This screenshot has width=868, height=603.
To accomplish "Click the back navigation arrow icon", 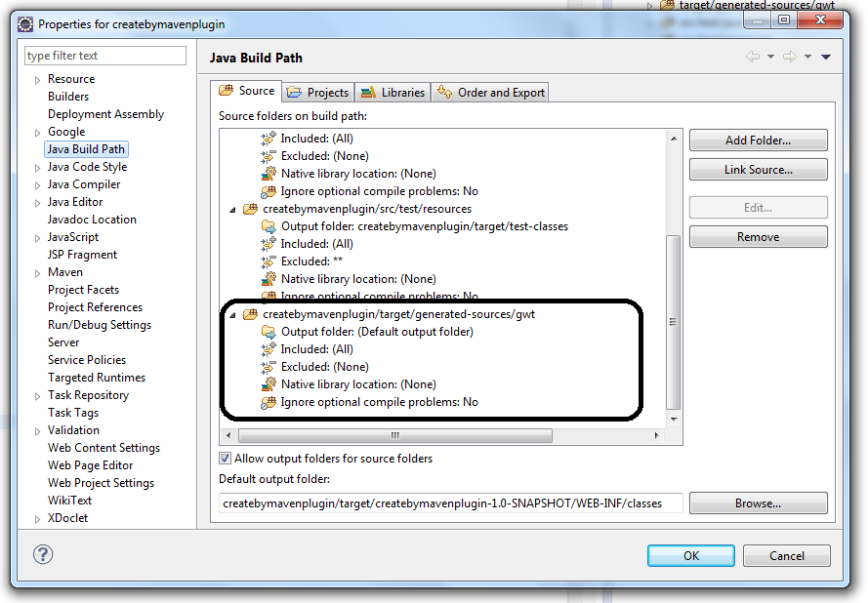I will click(753, 57).
